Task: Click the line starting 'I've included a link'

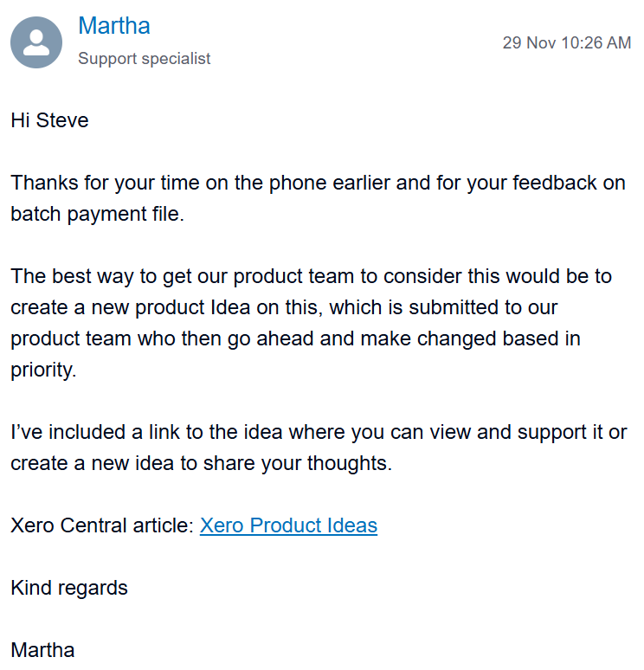Action: tap(319, 432)
